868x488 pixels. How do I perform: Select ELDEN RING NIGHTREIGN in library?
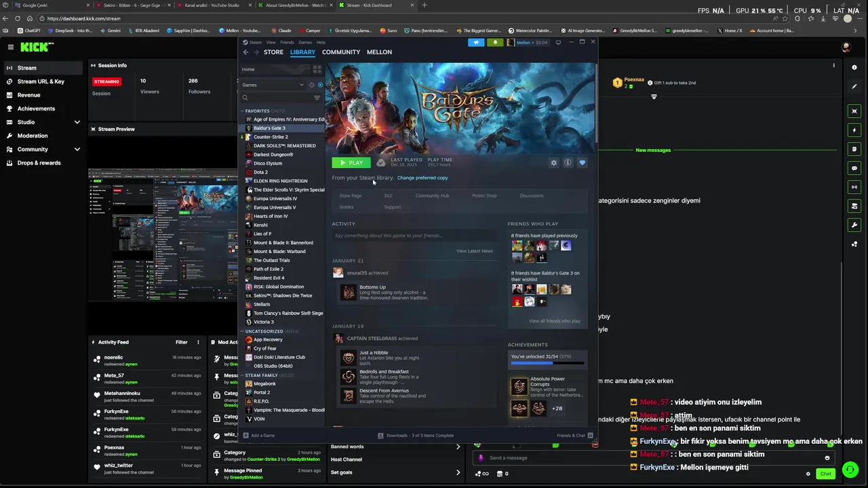click(280, 181)
